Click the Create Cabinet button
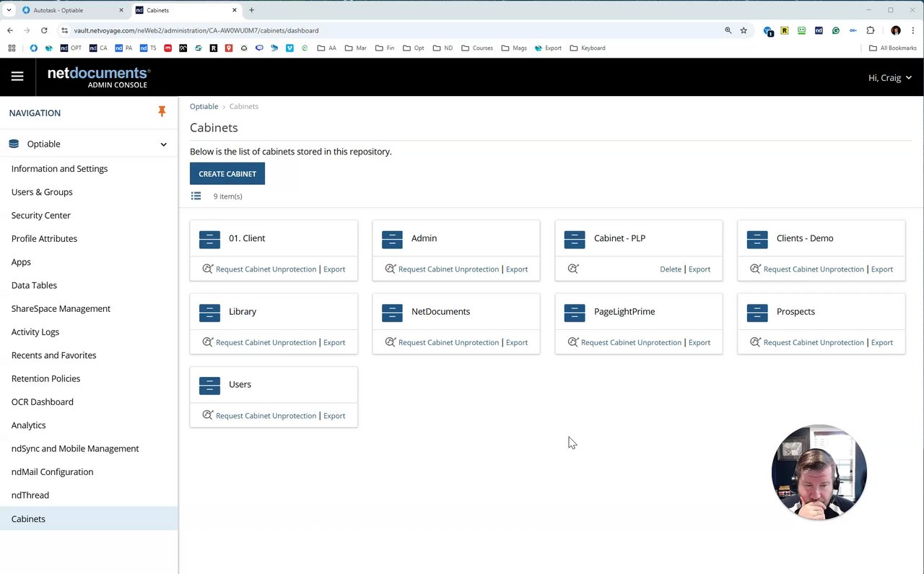924x574 pixels. 227,173
